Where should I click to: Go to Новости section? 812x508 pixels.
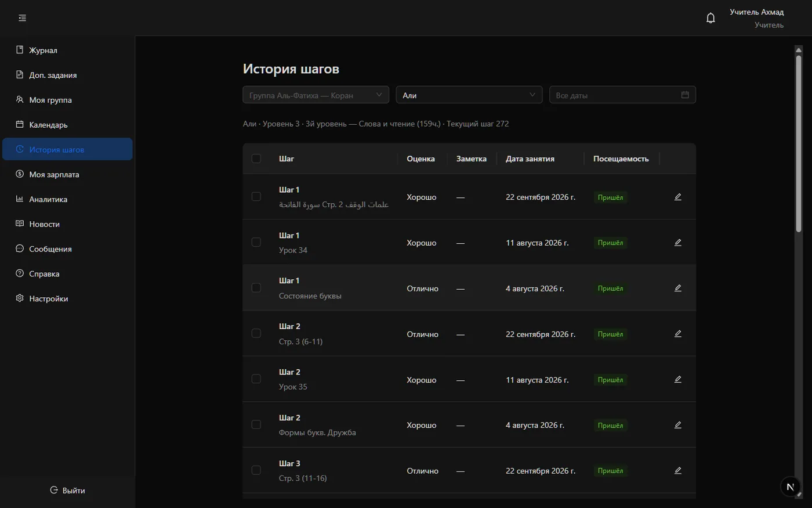pos(67,224)
